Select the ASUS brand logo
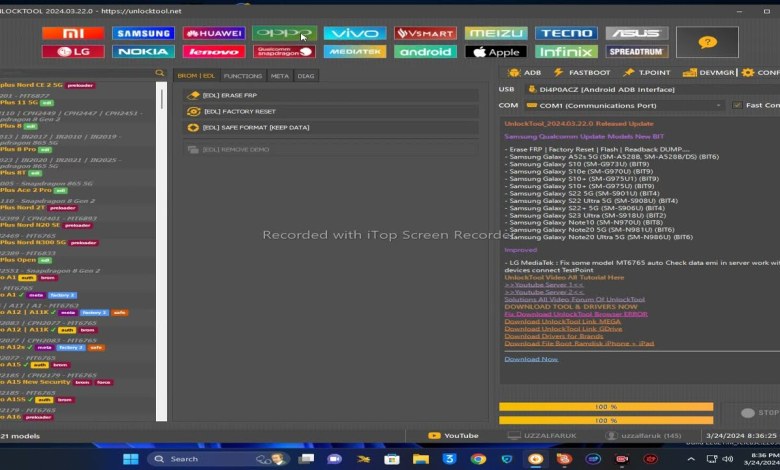 click(637, 33)
